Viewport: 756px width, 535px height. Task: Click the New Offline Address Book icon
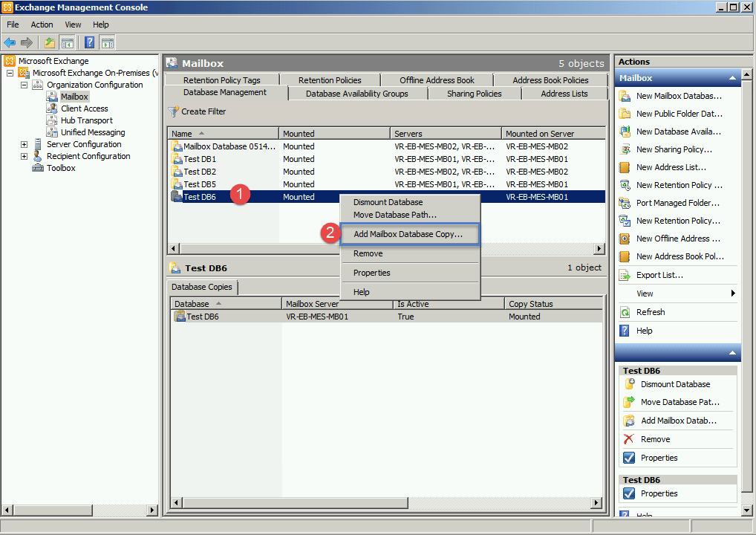(625, 239)
